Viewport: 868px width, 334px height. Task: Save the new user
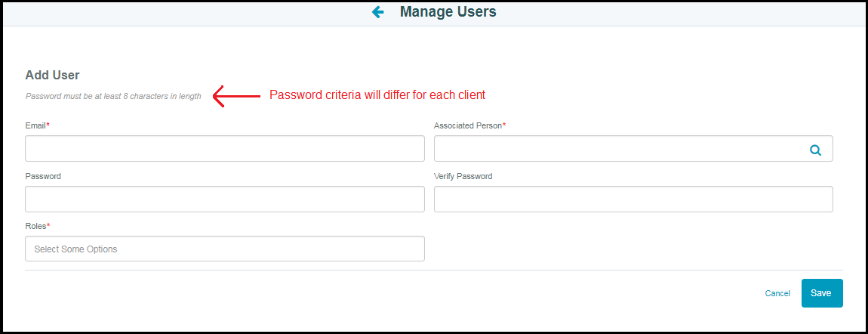point(822,293)
